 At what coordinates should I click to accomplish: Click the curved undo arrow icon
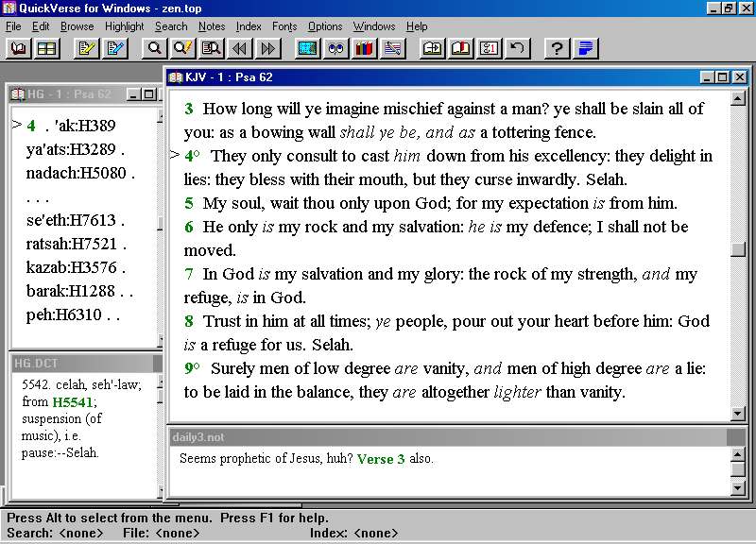point(517,48)
